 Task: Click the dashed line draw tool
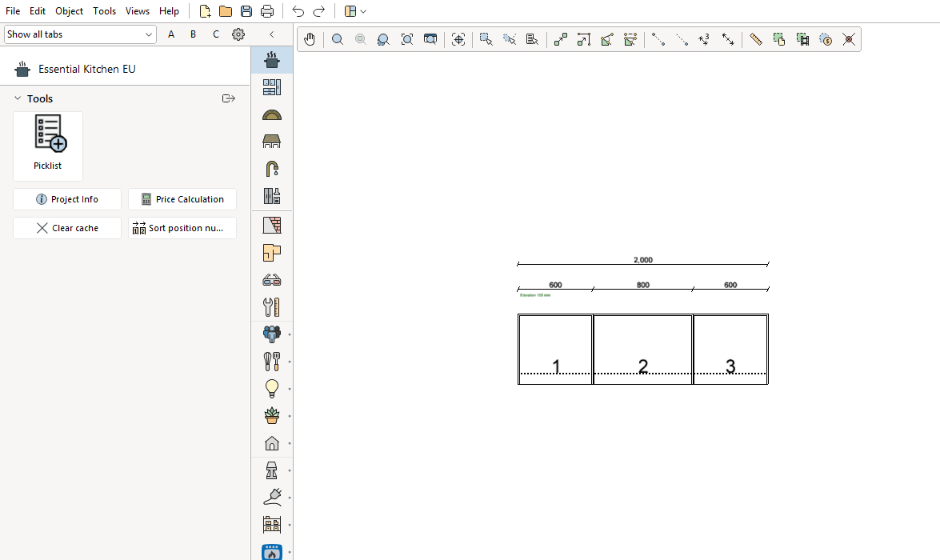(x=682, y=39)
